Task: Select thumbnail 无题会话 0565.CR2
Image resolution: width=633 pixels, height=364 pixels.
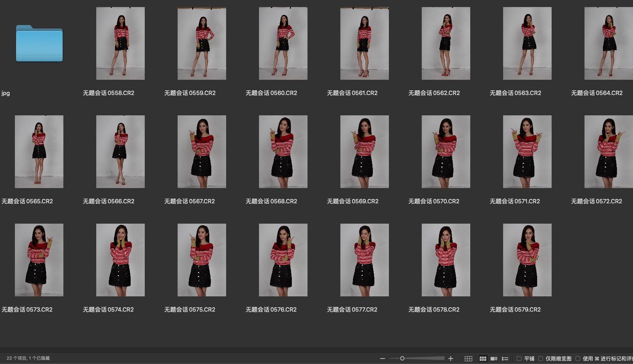Action: point(39,152)
